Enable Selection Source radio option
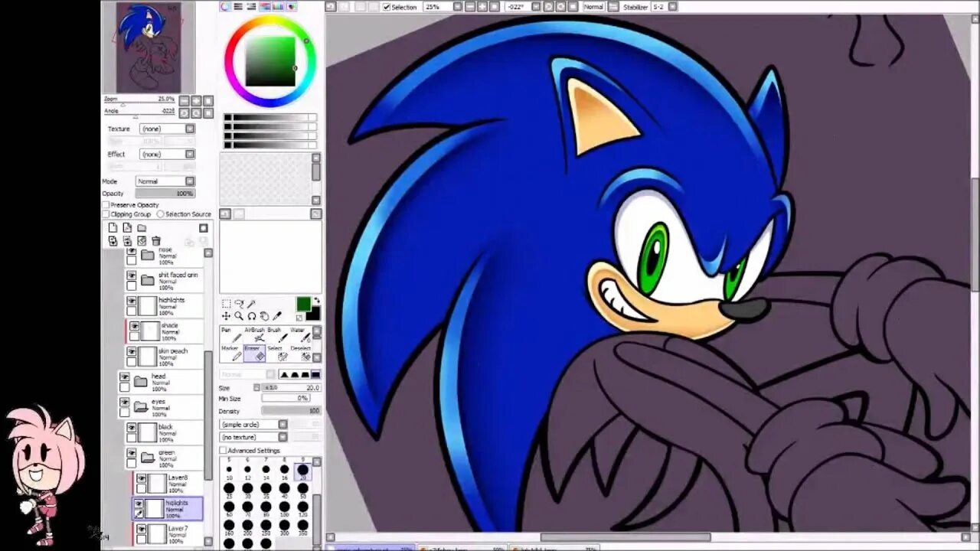 click(160, 214)
